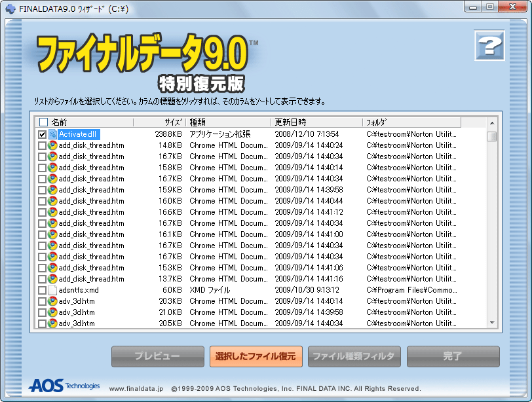Image resolution: width=532 pixels, height=402 pixels.
Task: Sort by the フォルダ column header
Action: (x=411, y=122)
